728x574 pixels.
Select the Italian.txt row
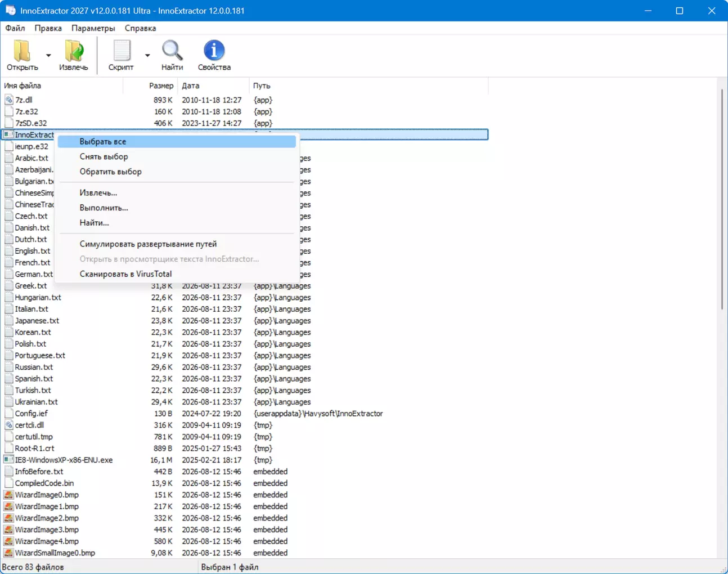coord(244,309)
